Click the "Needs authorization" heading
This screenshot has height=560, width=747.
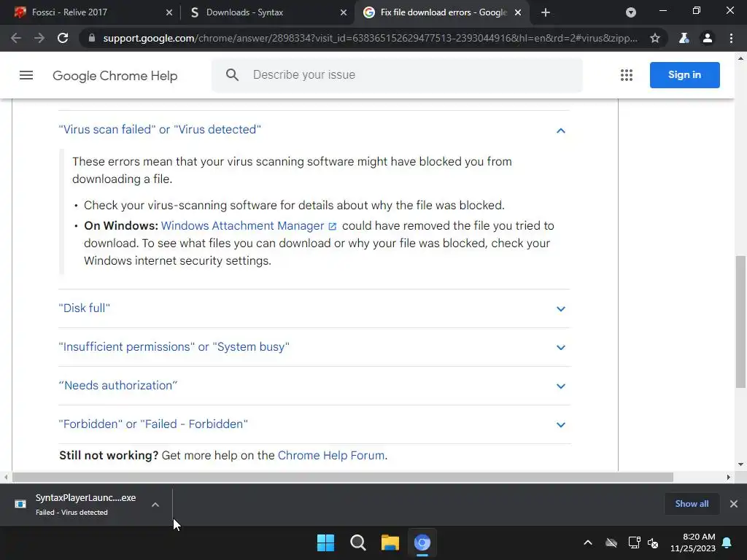pyautogui.click(x=117, y=385)
